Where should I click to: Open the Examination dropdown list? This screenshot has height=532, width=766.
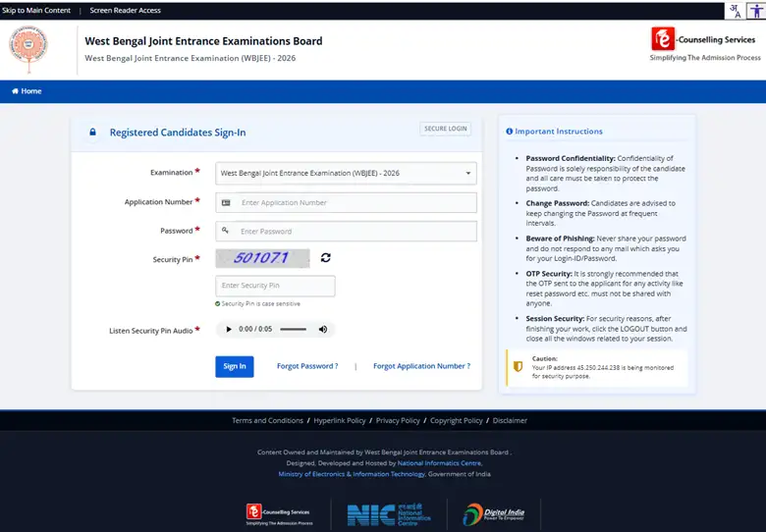(346, 174)
